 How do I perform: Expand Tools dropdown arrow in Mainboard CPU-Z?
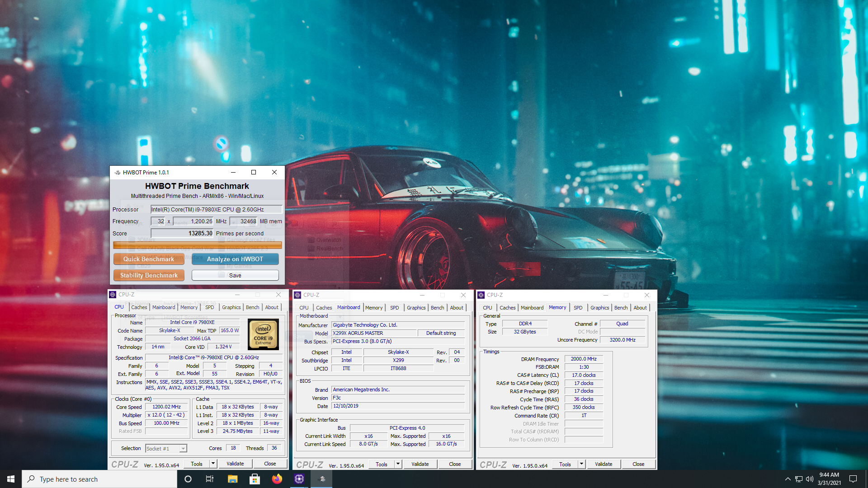tap(398, 464)
